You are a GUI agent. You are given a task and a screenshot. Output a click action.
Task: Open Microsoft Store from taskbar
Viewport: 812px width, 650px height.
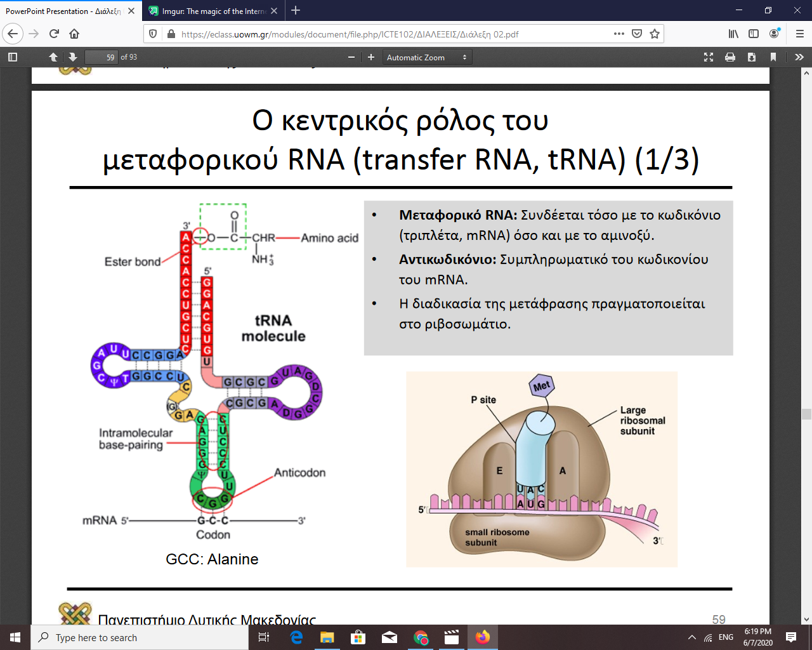coord(358,637)
